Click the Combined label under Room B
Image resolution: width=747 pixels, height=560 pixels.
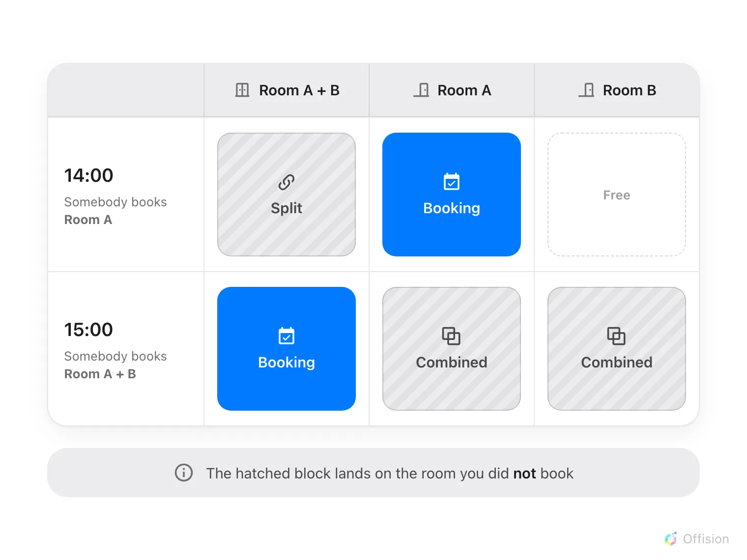click(617, 363)
